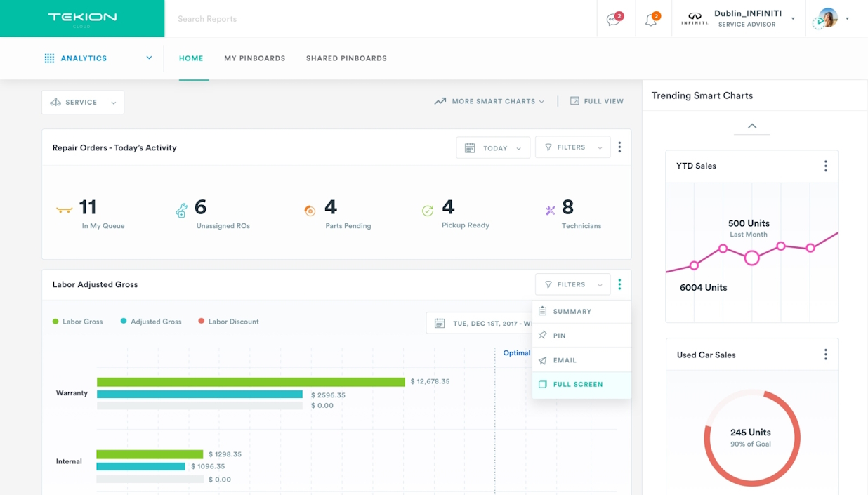Click Repair Orders kebab menu icon
Viewport: 868px width, 495px height.
click(x=619, y=147)
